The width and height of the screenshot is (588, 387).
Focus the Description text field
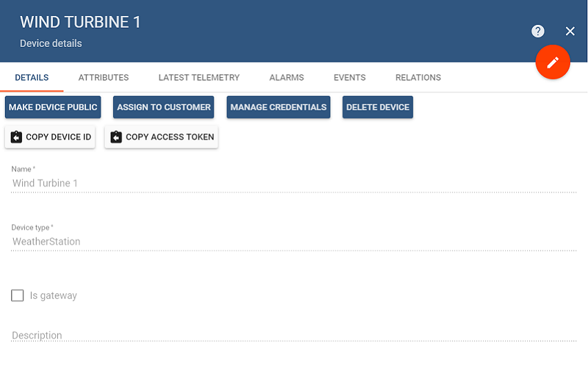point(293,335)
